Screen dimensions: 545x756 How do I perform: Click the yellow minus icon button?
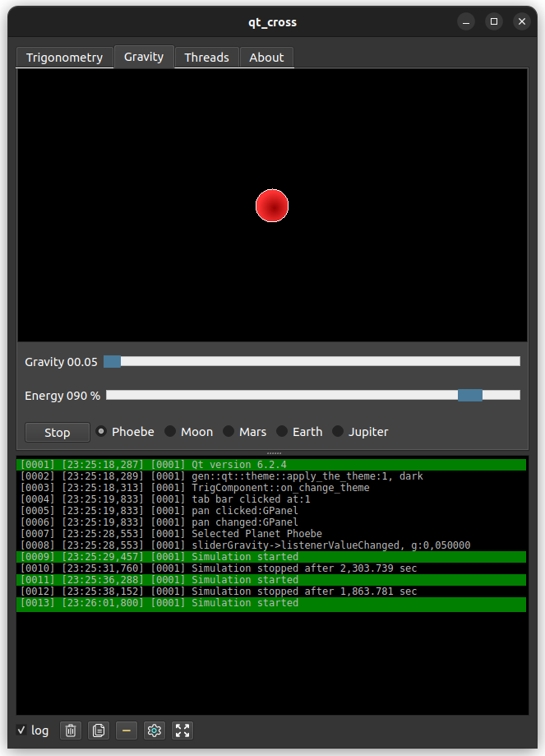[x=126, y=730]
